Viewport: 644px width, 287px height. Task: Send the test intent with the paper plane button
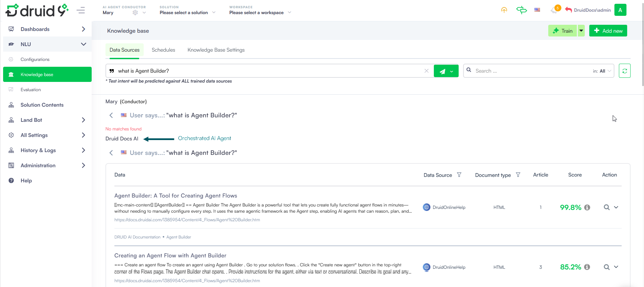coord(442,71)
